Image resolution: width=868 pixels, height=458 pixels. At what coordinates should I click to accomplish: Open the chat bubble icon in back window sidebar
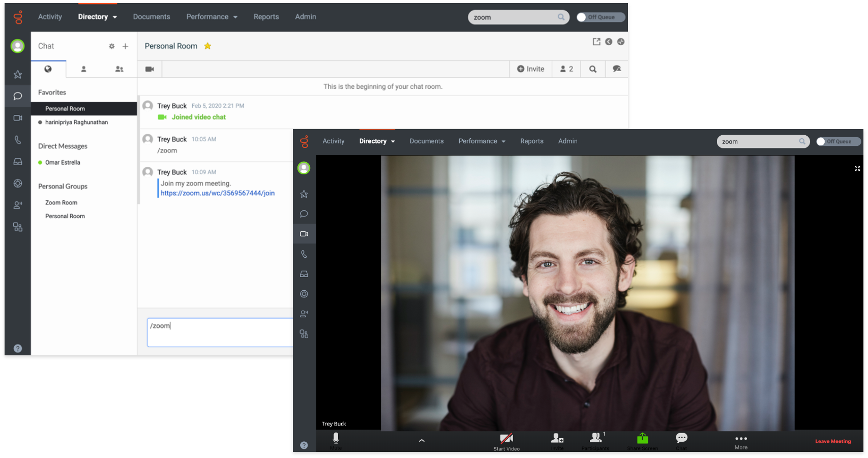(x=18, y=96)
